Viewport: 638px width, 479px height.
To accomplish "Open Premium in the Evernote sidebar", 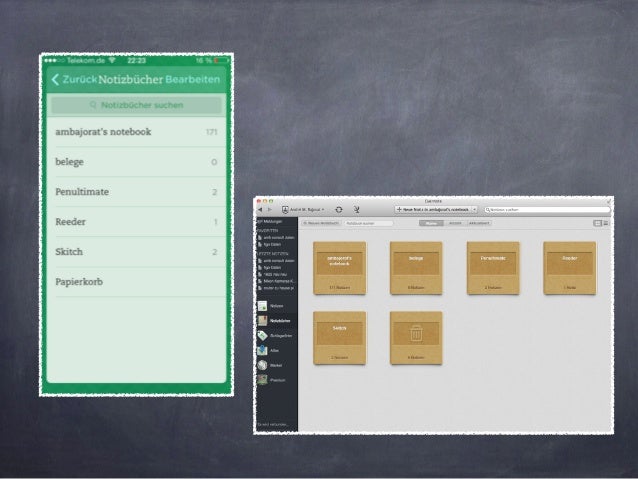I will pyautogui.click(x=276, y=380).
